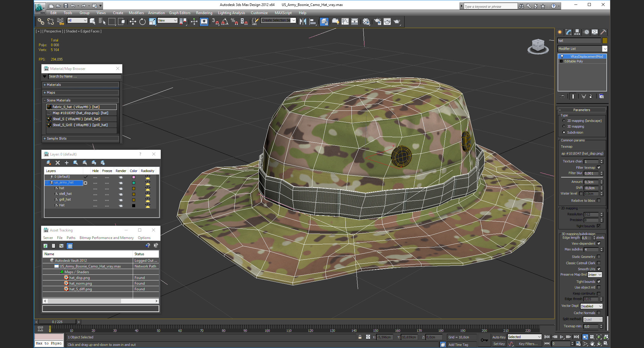Click the object color swatch beside hat
The width and height of the screenshot is (644, 348).
tap(605, 41)
